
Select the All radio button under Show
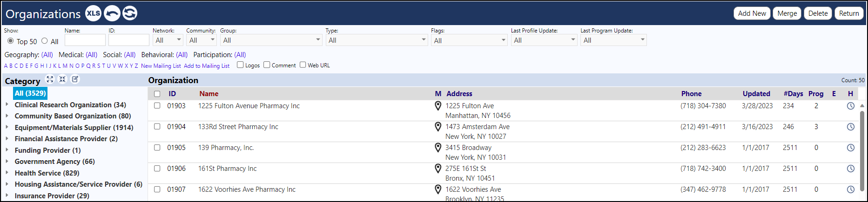[x=45, y=41]
